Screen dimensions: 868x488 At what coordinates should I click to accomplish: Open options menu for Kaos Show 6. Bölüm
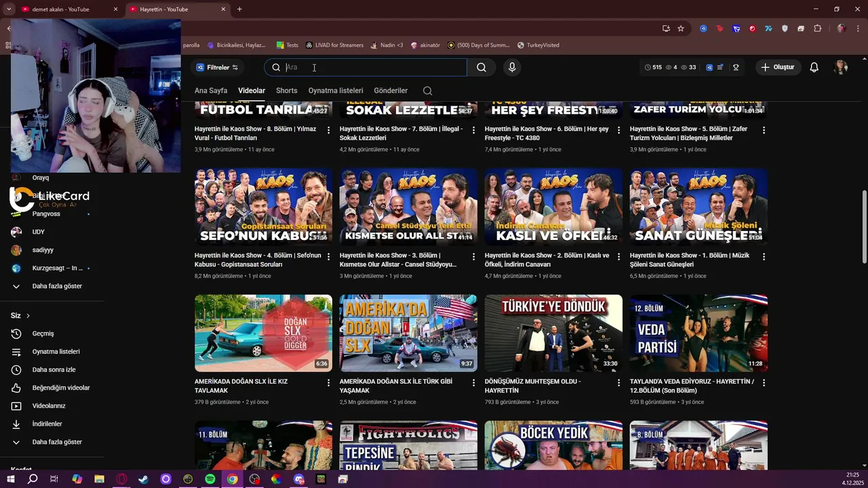618,129
